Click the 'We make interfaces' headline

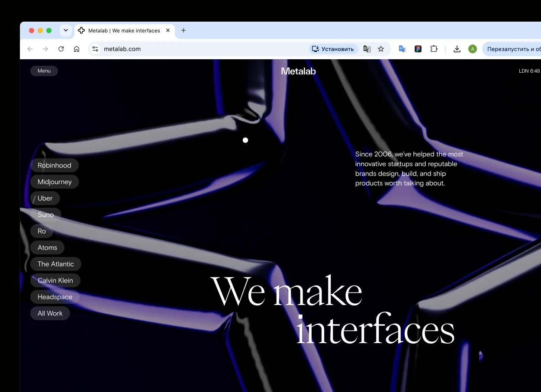pos(332,311)
